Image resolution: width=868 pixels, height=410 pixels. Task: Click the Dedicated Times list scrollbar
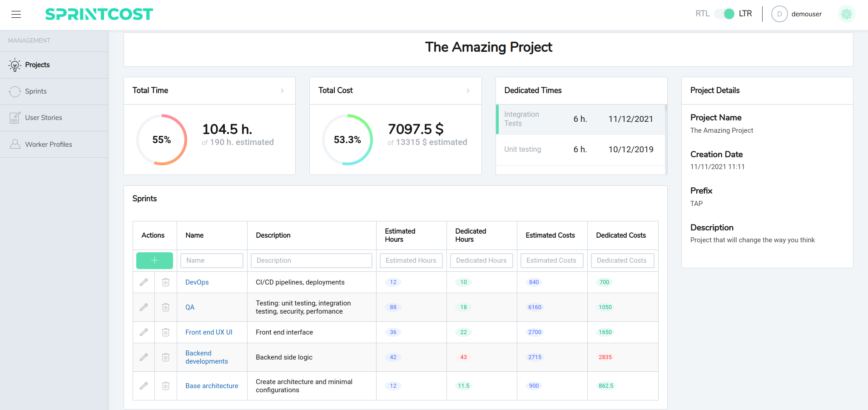666,136
